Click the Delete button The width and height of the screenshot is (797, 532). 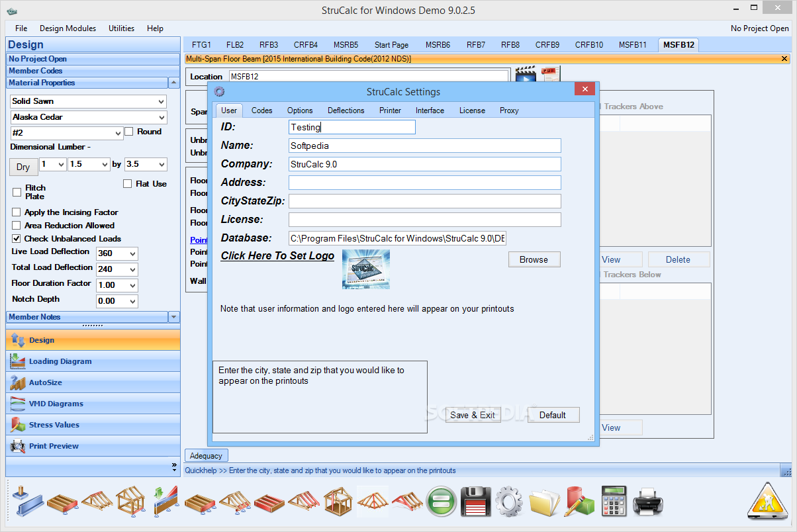678,259
